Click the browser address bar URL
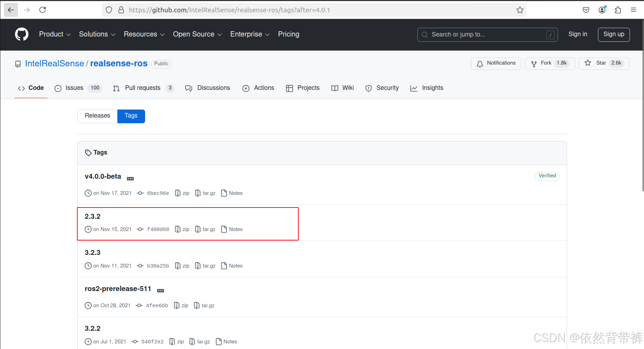The image size is (644, 349). (229, 10)
